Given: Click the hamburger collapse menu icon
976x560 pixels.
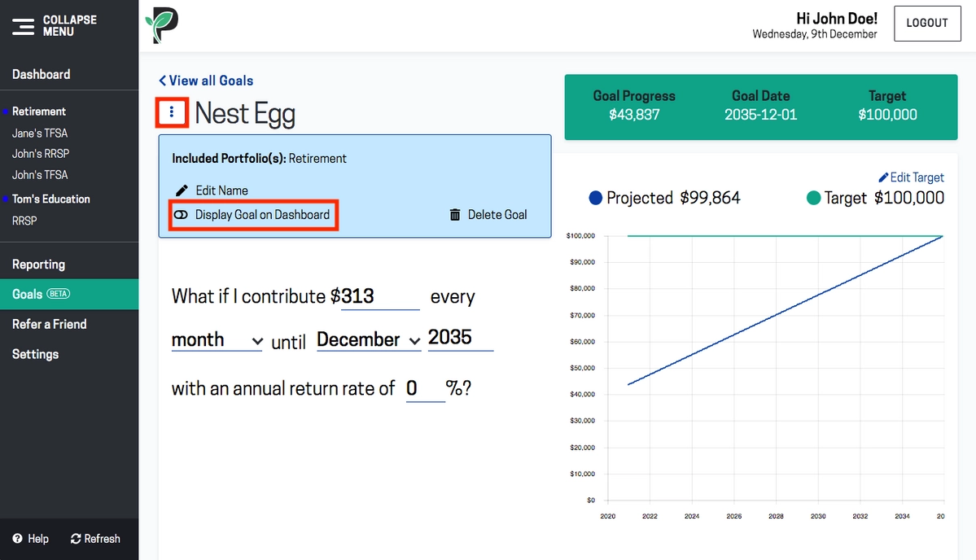Looking at the screenshot, I should tap(23, 26).
